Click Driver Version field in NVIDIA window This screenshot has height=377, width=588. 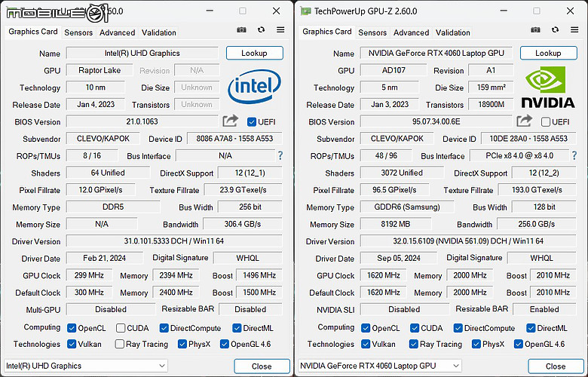468,241
